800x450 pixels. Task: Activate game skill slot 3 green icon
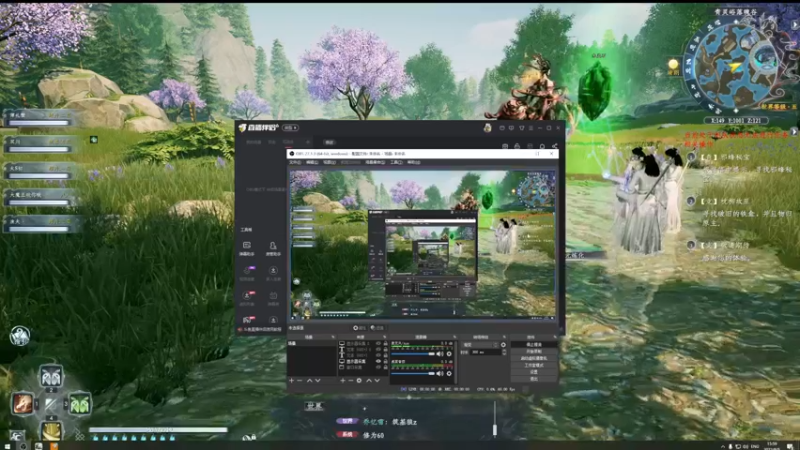(80, 404)
